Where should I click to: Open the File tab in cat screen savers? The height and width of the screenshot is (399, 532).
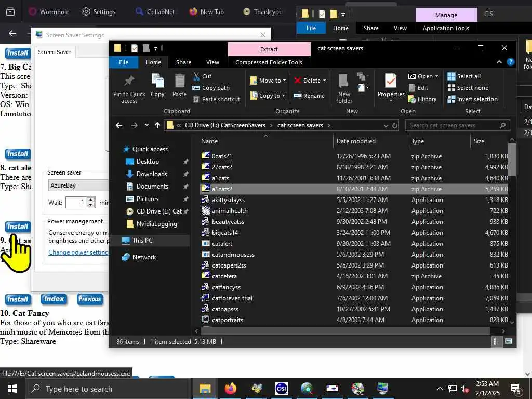pos(124,62)
